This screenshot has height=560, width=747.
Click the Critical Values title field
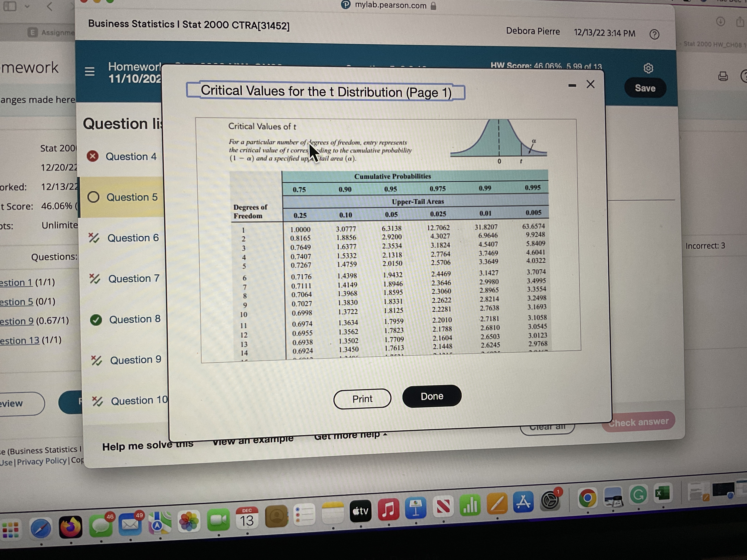point(326,91)
